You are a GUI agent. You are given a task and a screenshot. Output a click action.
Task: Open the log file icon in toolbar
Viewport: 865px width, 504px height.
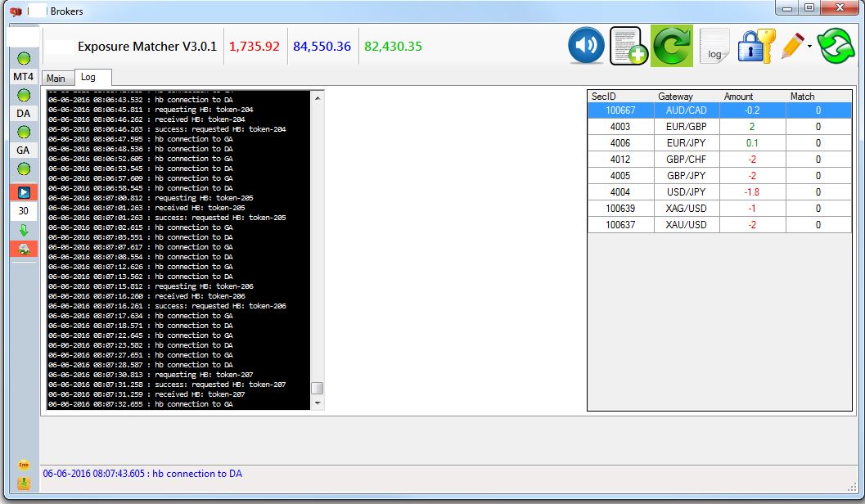(714, 47)
